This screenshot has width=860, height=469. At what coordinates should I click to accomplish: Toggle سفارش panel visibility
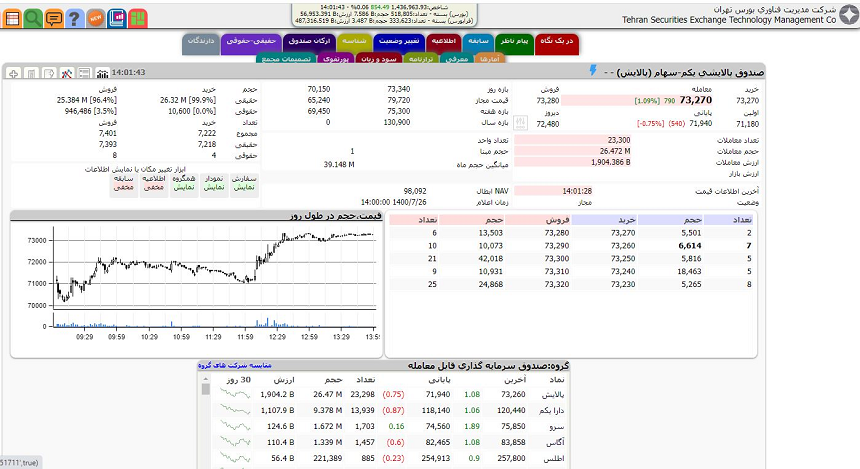click(x=244, y=182)
